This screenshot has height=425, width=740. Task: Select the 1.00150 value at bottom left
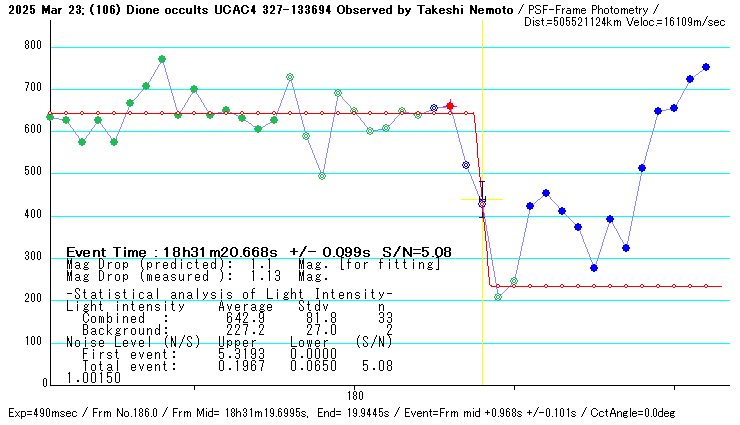pos(93,377)
